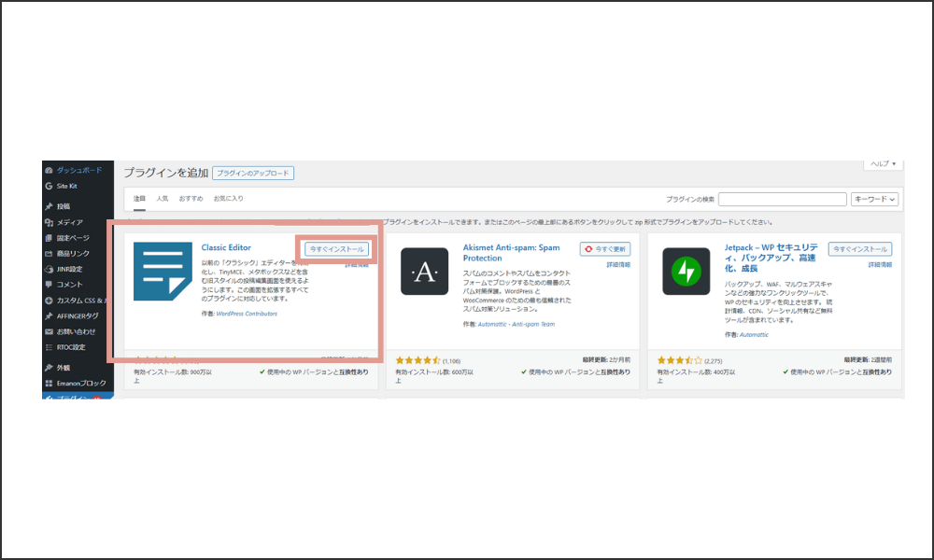Switch to the 人気 tab
This screenshot has height=560, width=934.
(x=162, y=199)
